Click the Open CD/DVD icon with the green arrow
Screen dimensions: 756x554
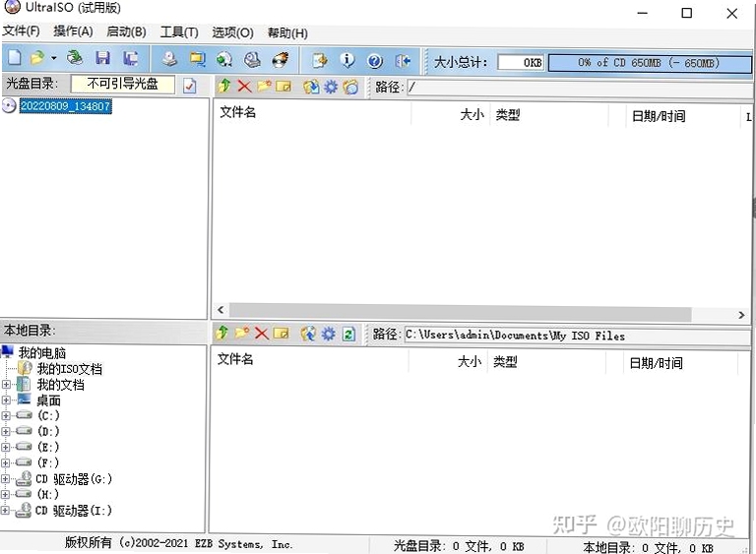(x=75, y=58)
